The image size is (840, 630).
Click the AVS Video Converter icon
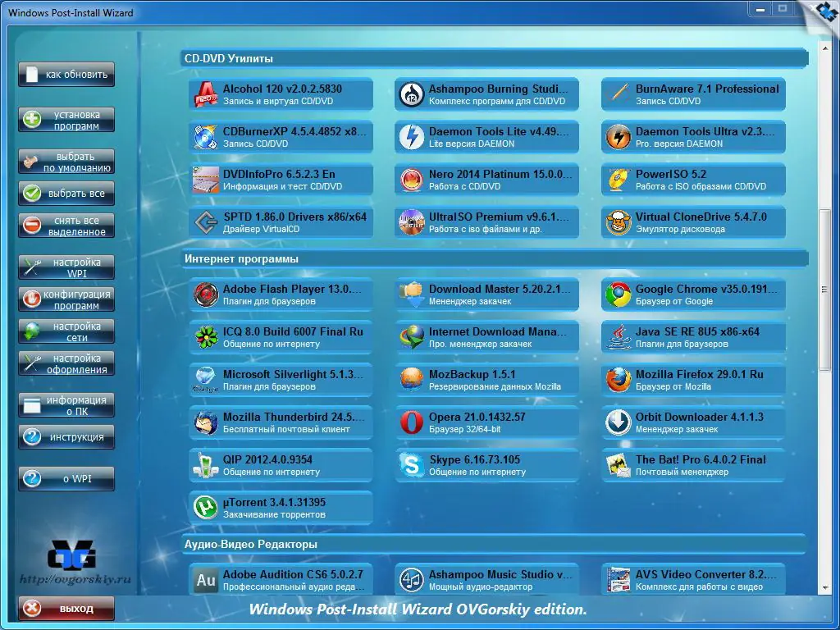pyautogui.click(x=619, y=580)
